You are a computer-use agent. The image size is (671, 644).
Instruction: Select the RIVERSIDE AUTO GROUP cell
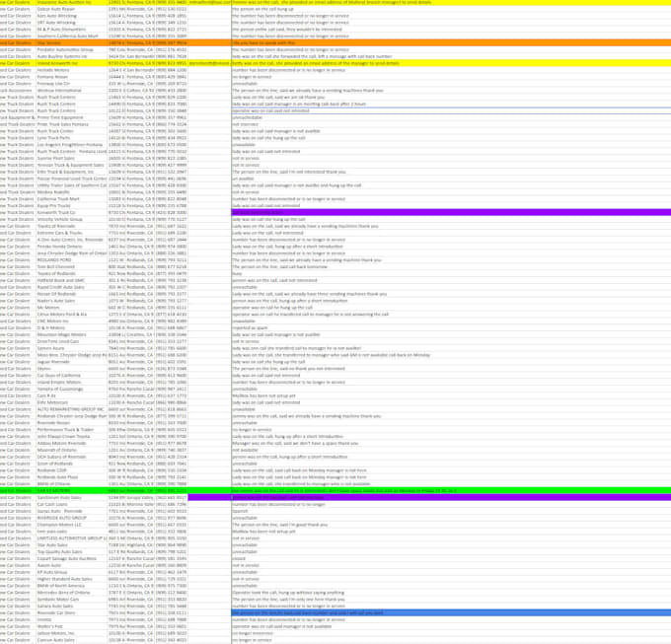(x=71, y=518)
